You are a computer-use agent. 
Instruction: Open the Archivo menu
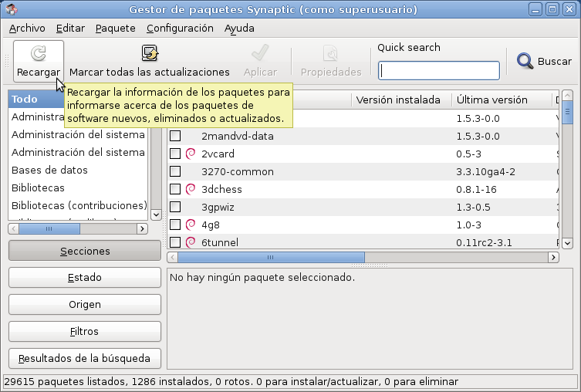(x=27, y=28)
